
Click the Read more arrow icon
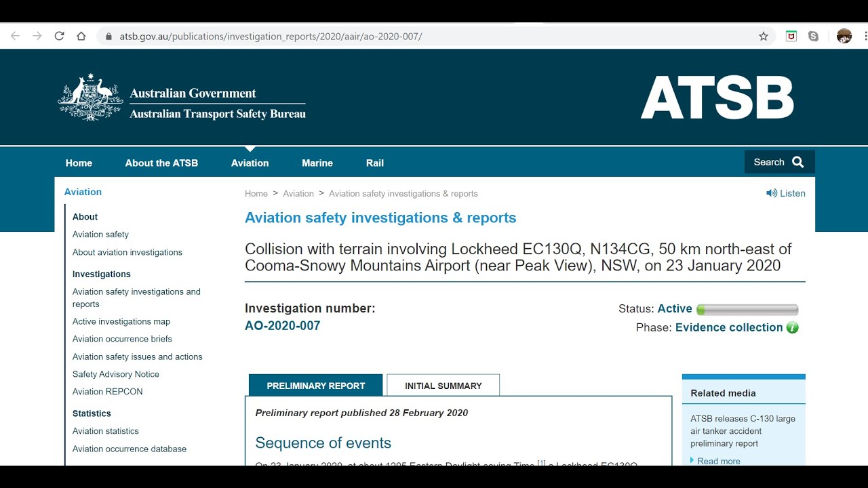(x=692, y=460)
